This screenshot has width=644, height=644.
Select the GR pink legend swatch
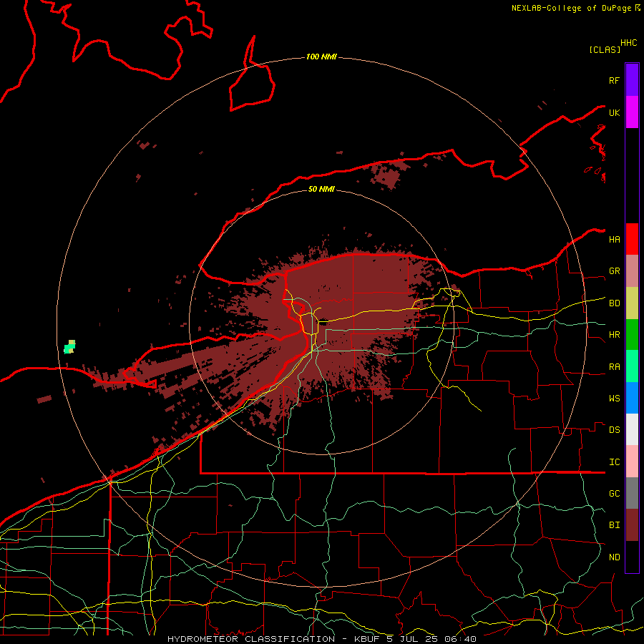point(632,271)
